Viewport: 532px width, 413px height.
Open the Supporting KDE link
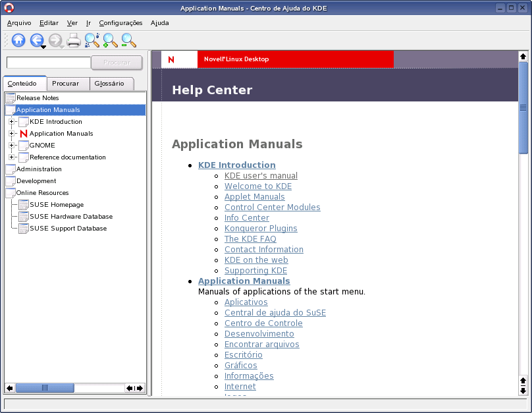pos(255,271)
